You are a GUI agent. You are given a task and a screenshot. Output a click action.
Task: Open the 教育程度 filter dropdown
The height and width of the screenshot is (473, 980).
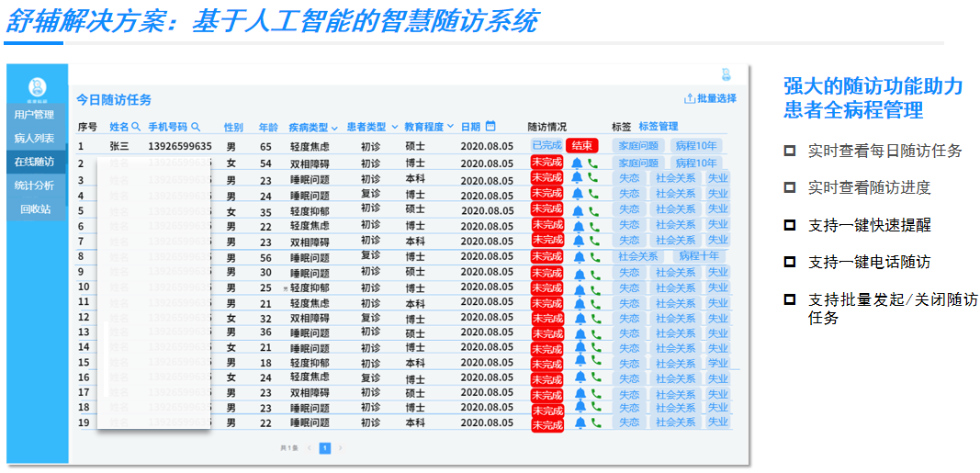(450, 128)
